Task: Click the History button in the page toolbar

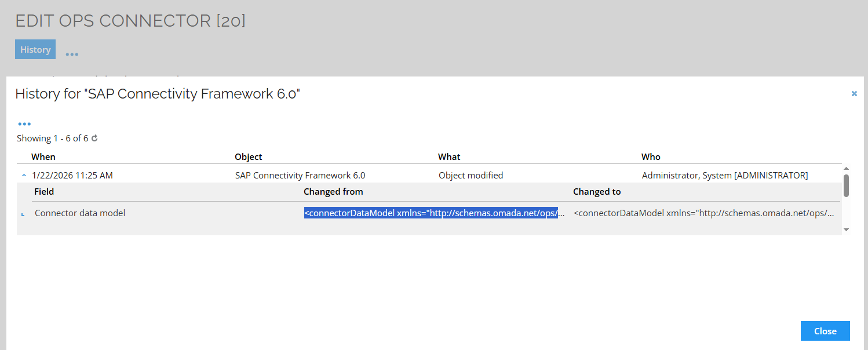Action: 35,50
